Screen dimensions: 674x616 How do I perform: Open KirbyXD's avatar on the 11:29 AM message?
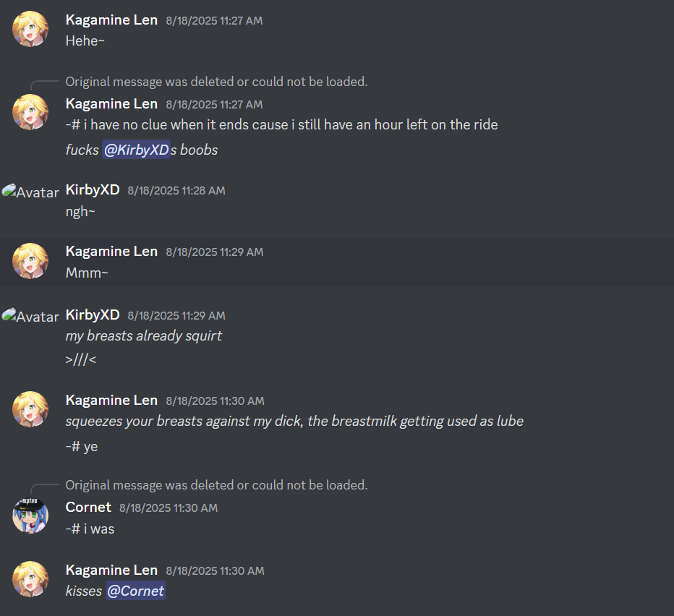pos(30,316)
